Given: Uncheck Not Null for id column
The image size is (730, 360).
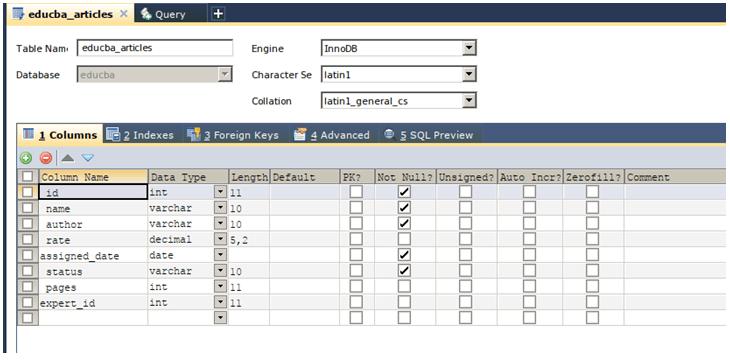Looking at the screenshot, I should pos(404,192).
